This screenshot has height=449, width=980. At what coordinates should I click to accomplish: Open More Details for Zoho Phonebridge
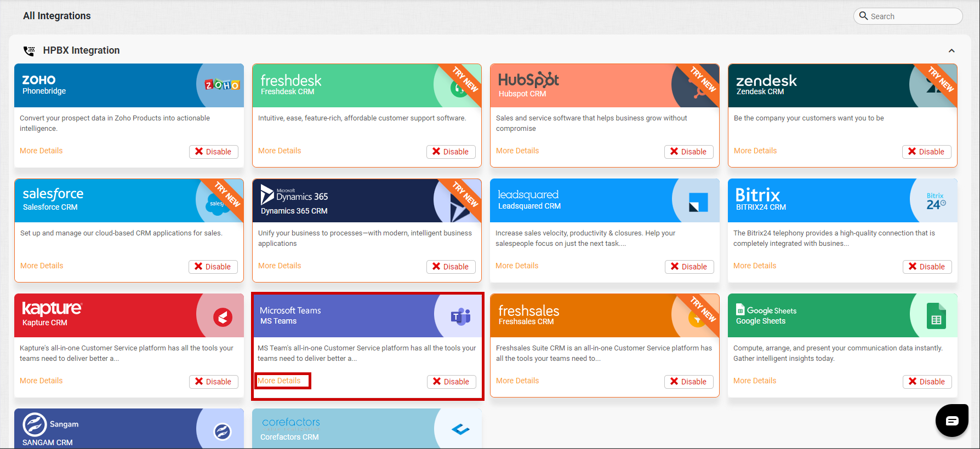[x=41, y=151]
